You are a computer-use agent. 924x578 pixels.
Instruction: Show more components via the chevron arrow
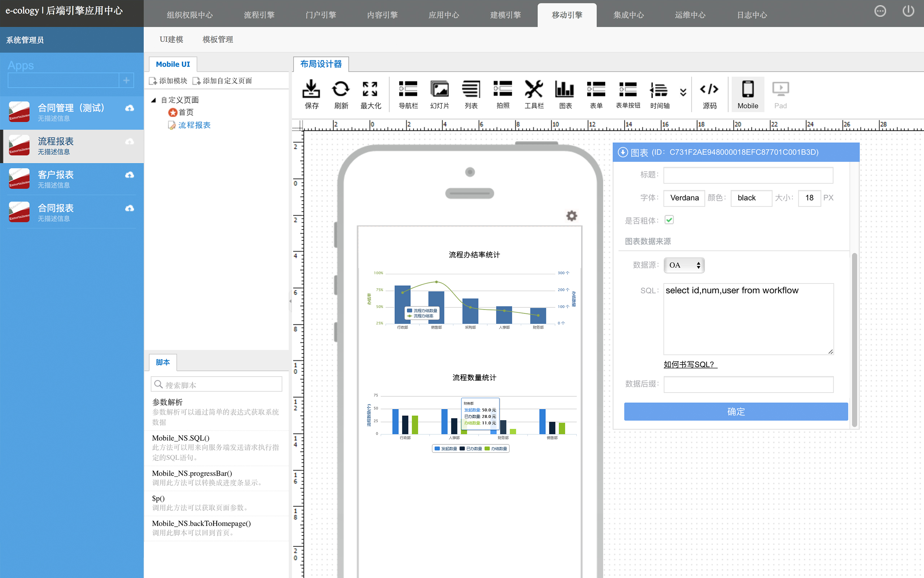pos(683,92)
